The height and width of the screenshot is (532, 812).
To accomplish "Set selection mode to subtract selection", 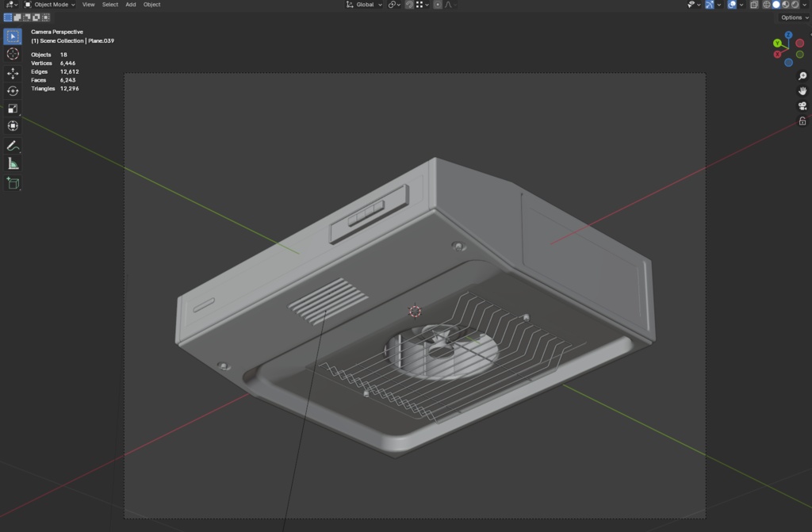I will pyautogui.click(x=26, y=17).
